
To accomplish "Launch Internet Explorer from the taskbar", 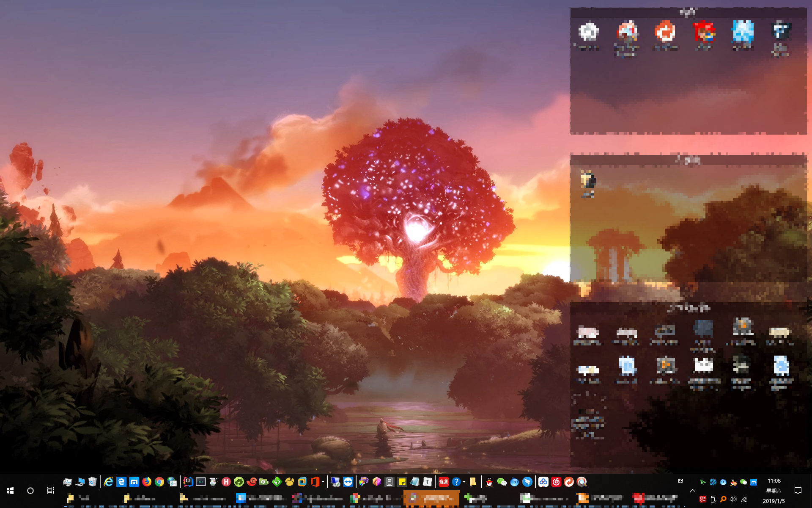I will point(109,482).
